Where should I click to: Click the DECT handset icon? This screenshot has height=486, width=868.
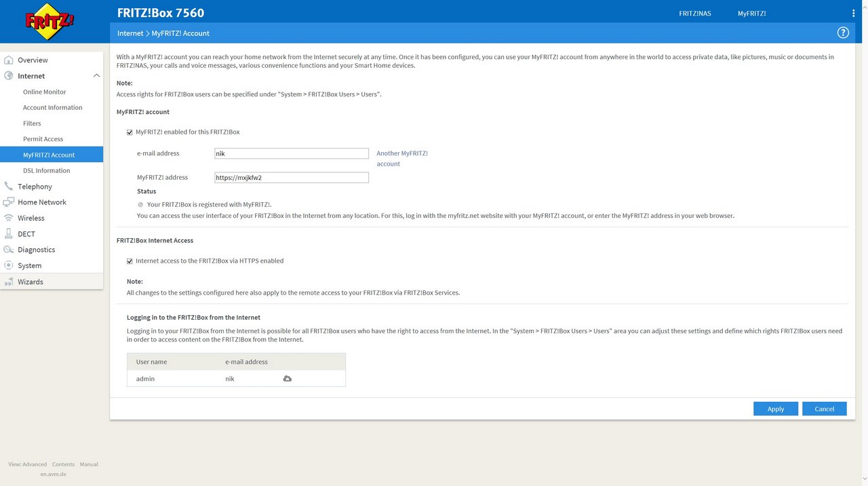[x=9, y=233]
